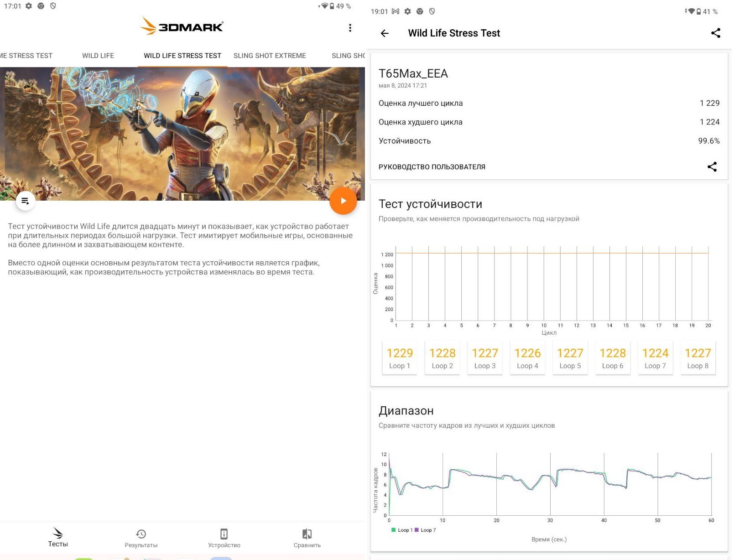
Task: Select the Loop 7 score card
Action: pos(655,358)
